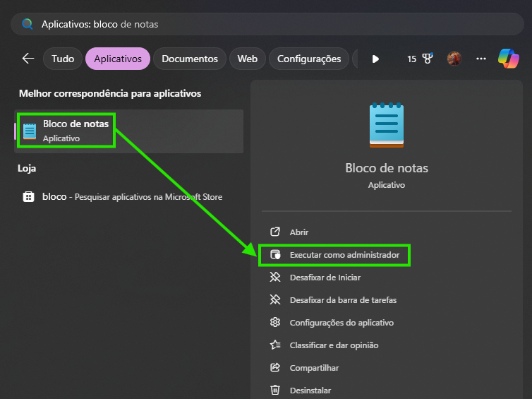Click the large Bloco de notas app icon
Image resolution: width=532 pixels, height=399 pixels.
387,125
